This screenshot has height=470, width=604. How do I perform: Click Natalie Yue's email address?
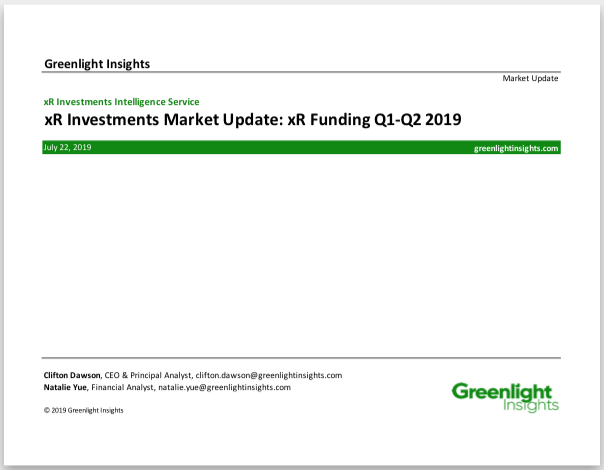click(x=225, y=387)
